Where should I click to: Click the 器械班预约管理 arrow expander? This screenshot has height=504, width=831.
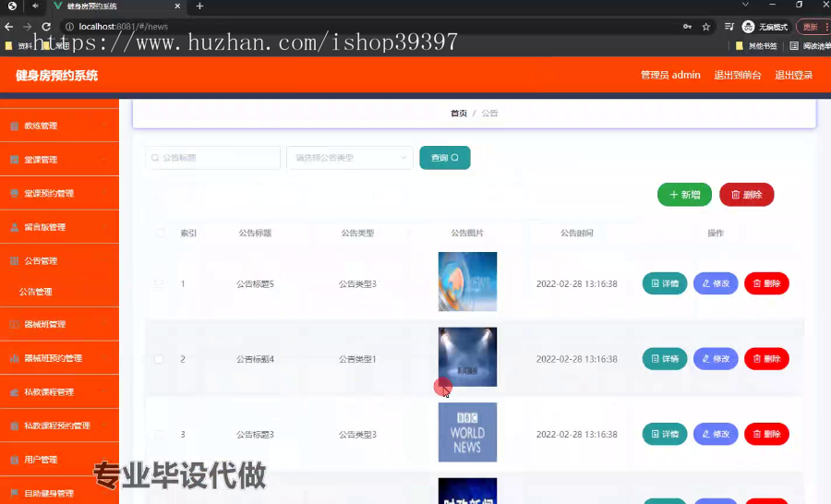pyautogui.click(x=104, y=358)
